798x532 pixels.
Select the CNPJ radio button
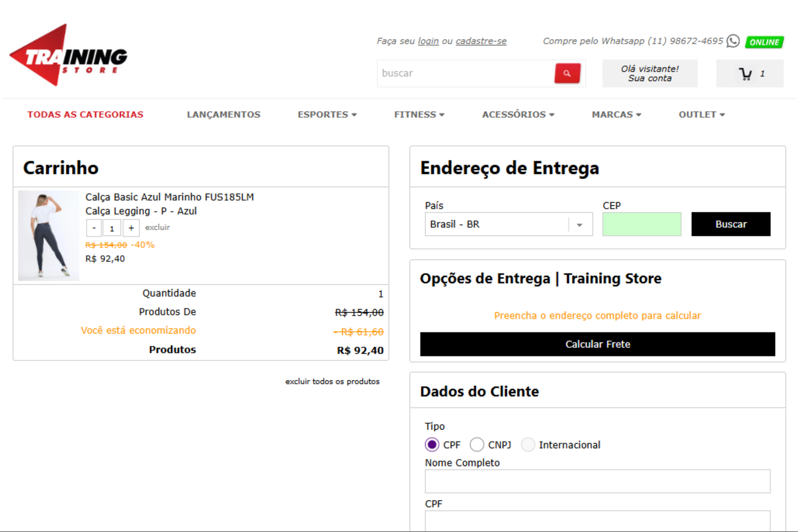click(477, 444)
